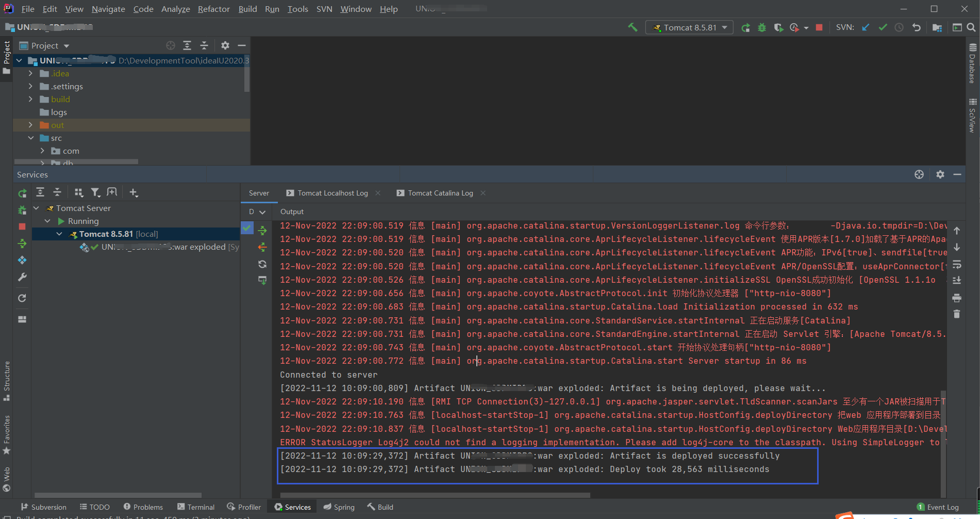Image resolution: width=980 pixels, height=519 pixels.
Task: Show SVN history with the clock icon
Action: coord(899,27)
